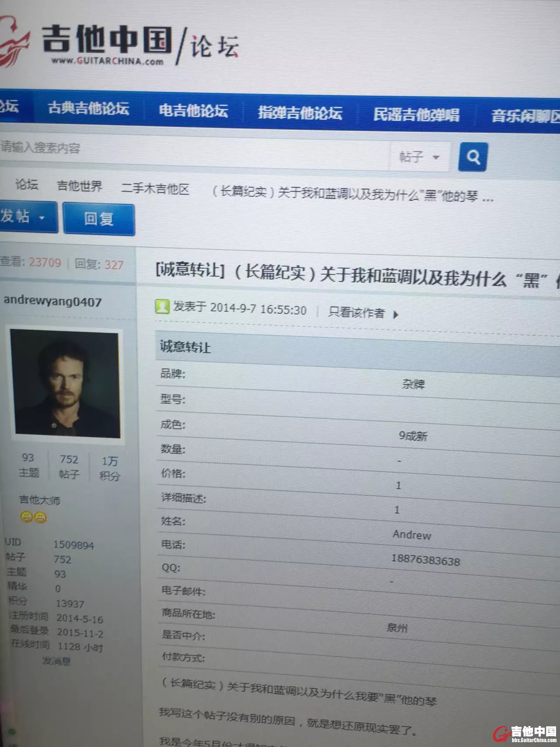The height and width of the screenshot is (747, 560).
Task: Click the 吉他世界 breadcrumb link
Action: coord(79,186)
